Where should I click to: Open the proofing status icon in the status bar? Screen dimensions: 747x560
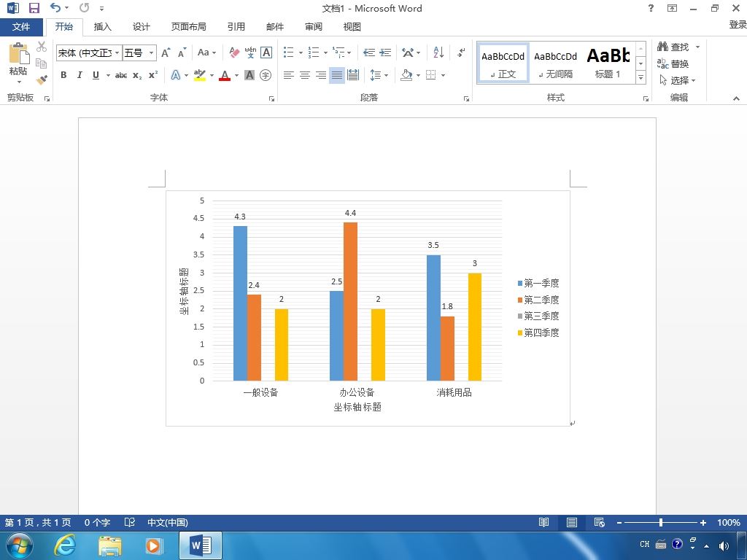(130, 522)
